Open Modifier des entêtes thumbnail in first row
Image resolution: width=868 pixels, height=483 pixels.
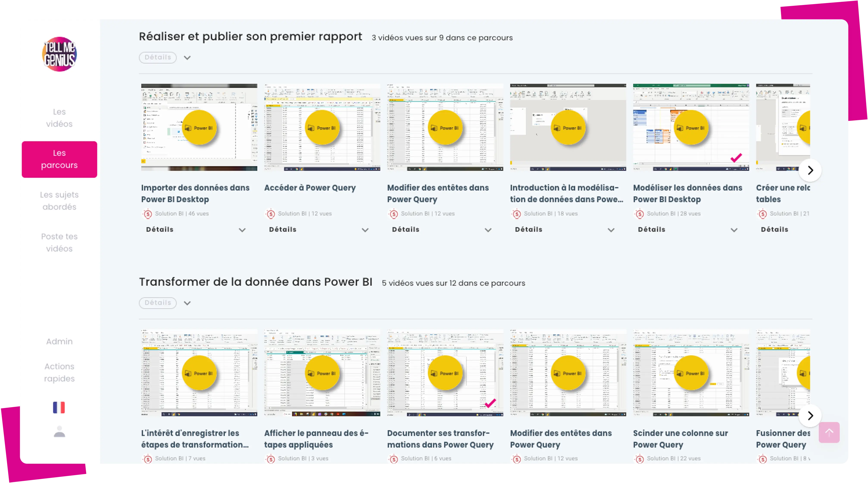[445, 127]
